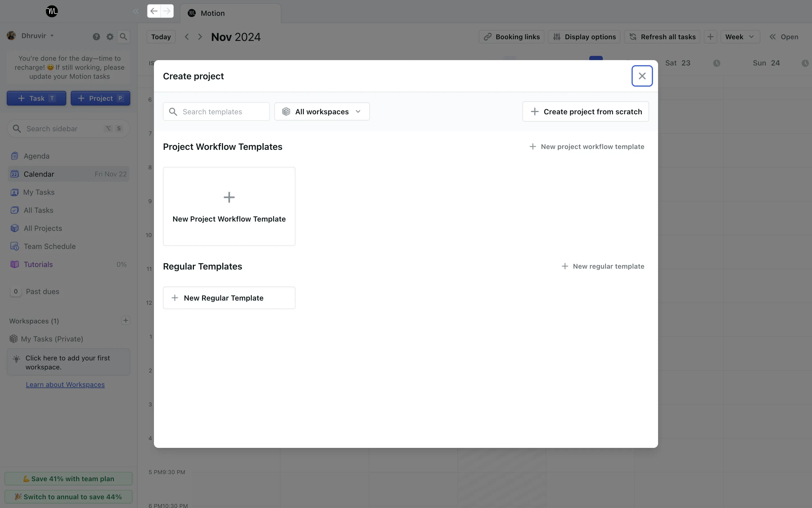Open Agenda in the sidebar
Screen dimensions: 812x508
(x=69, y=156)
